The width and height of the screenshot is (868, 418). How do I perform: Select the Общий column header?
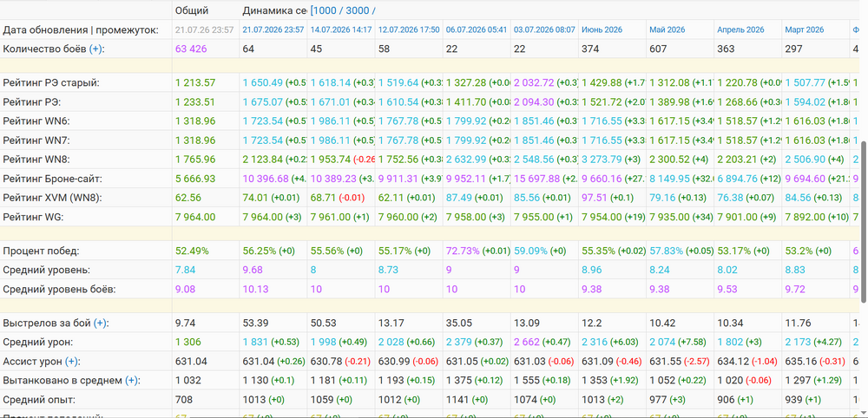[x=192, y=10]
